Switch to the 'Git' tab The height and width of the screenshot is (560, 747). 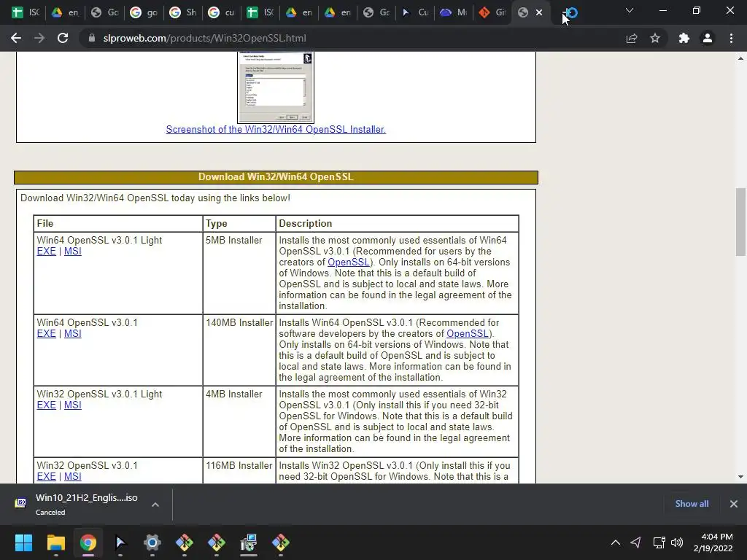point(492,13)
